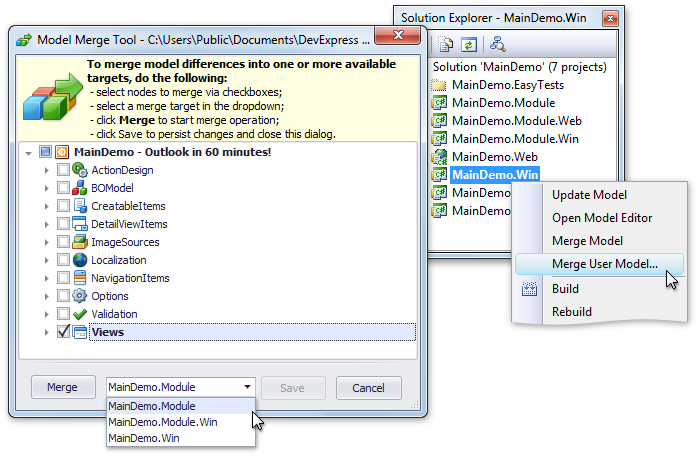The width and height of the screenshot is (700, 456).
Task: Click the ImageSources node icon
Action: coord(79,242)
